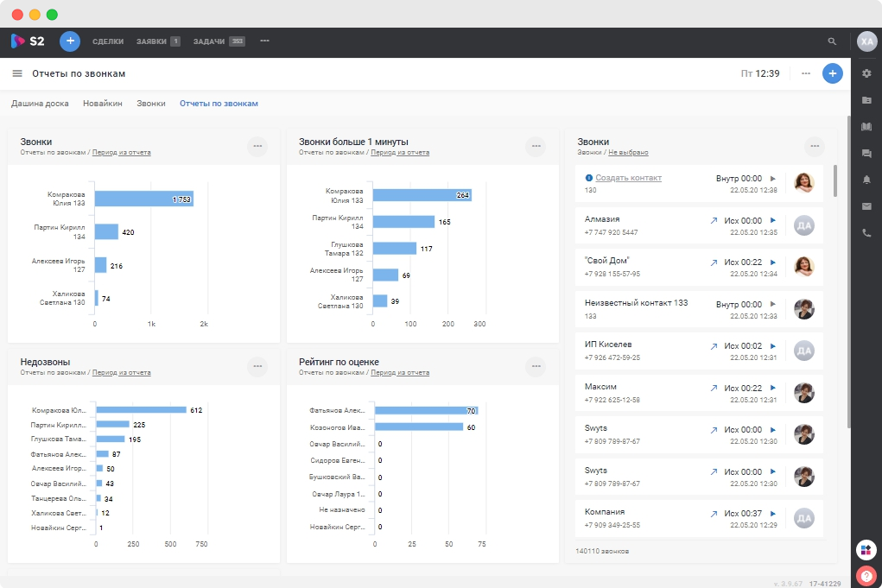This screenshot has width=882, height=588.
Task: Click the S2 logo icon
Action: [18, 41]
